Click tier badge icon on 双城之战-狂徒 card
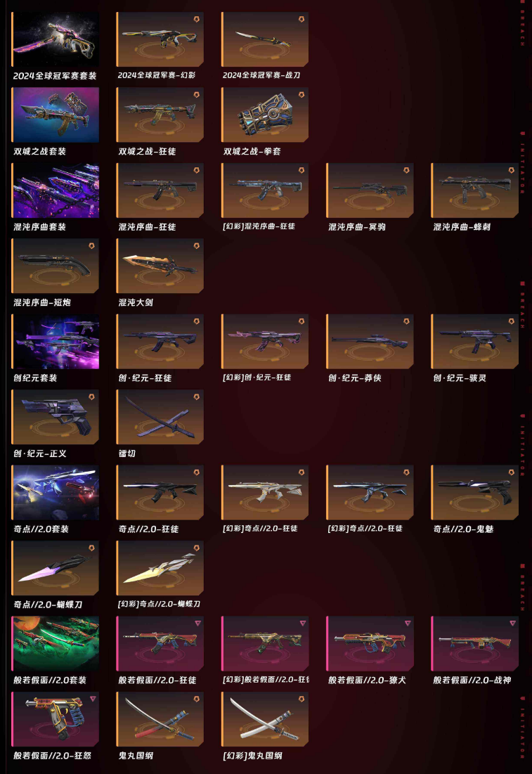This screenshot has width=532, height=774. pyautogui.click(x=196, y=95)
